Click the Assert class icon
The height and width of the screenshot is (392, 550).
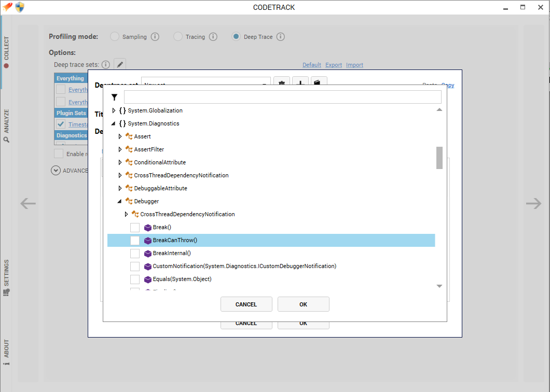click(129, 136)
